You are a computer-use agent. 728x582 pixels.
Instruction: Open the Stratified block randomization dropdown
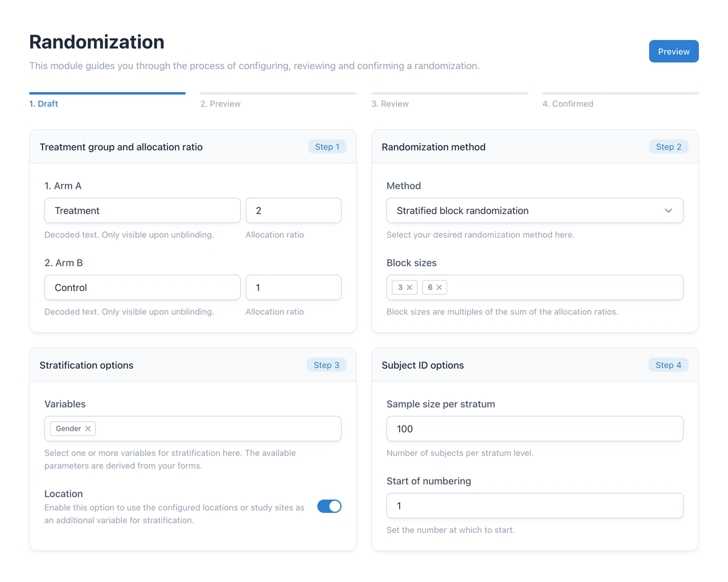point(535,210)
